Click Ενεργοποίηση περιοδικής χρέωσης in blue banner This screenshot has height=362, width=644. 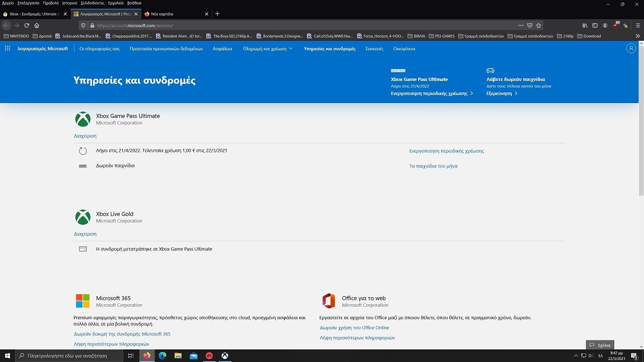click(432, 94)
